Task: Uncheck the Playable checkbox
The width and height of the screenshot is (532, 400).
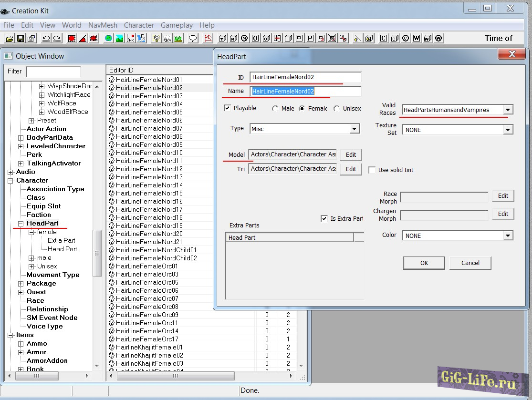Action: coord(228,108)
